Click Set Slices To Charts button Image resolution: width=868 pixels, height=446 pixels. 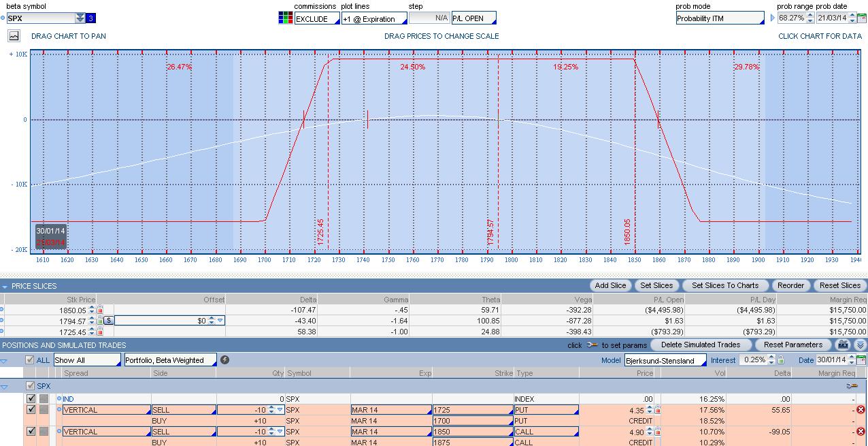click(725, 285)
